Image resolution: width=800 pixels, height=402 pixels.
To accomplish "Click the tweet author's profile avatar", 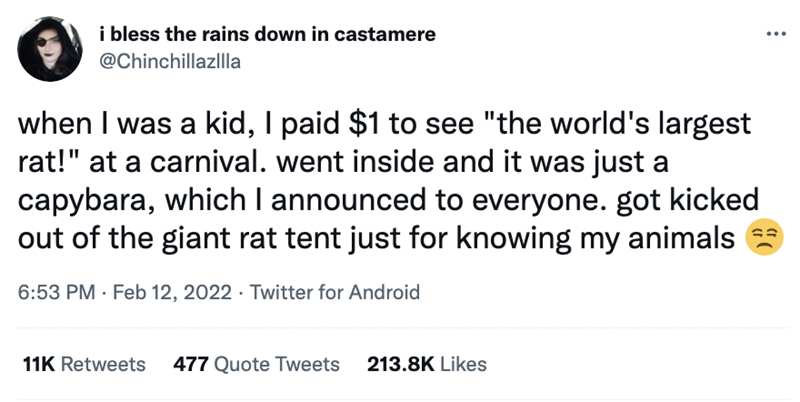I will [49, 48].
